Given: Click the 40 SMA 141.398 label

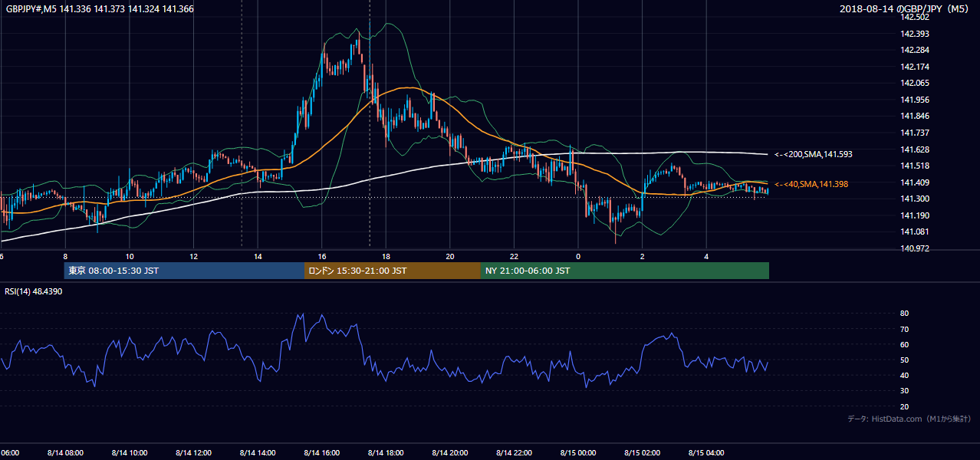Looking at the screenshot, I should pyautogui.click(x=811, y=184).
